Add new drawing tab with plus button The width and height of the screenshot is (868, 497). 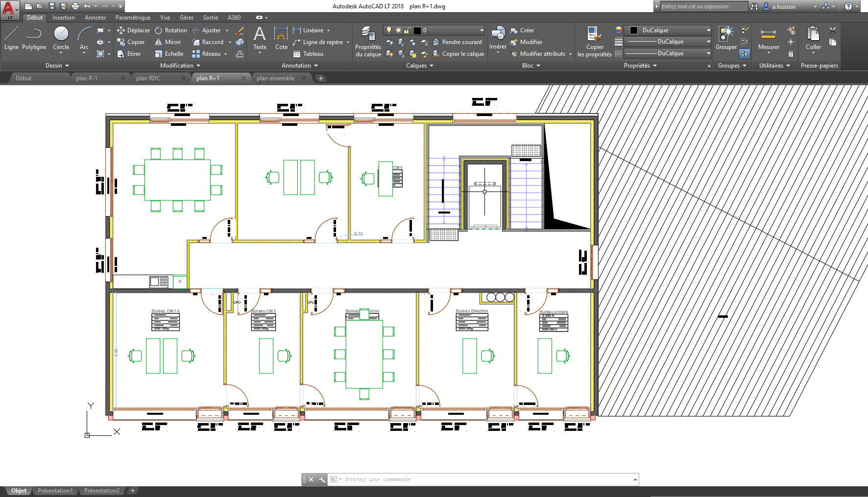(321, 78)
